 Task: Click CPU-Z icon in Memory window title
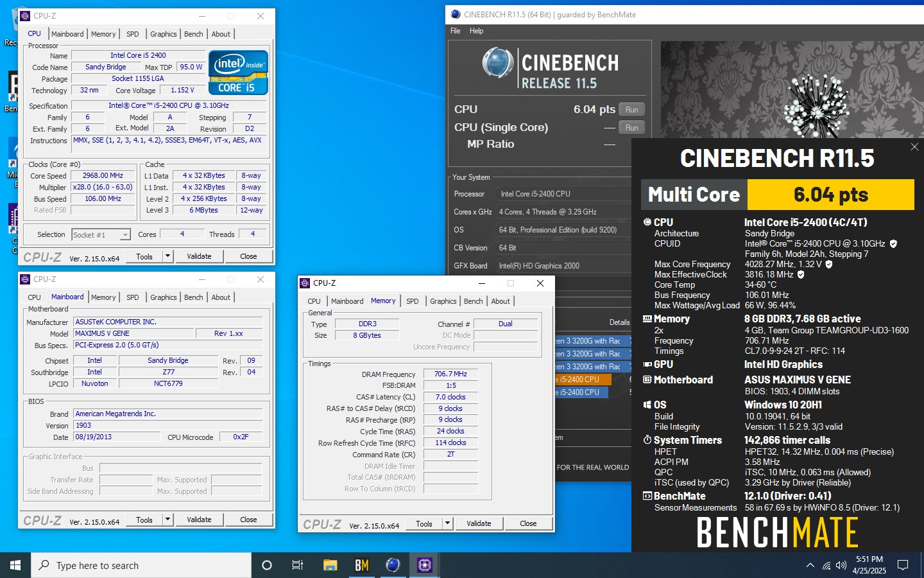click(305, 283)
